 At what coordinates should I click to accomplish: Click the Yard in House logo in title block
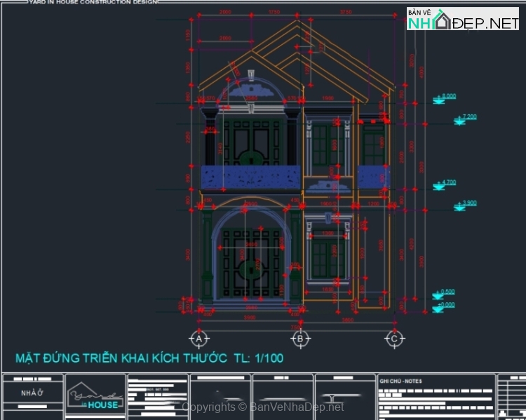[x=94, y=398]
